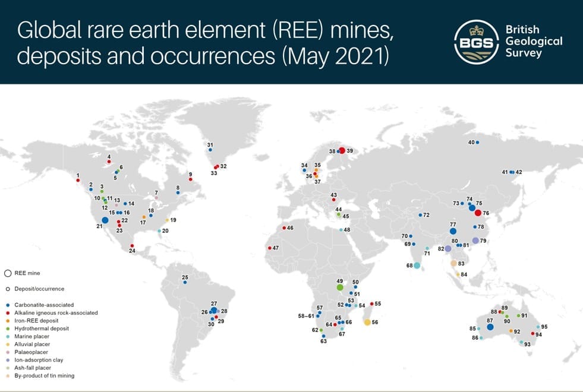Select the By-product of tin mining legend entry
Viewport: 583px width, 392px height.
coord(40,375)
